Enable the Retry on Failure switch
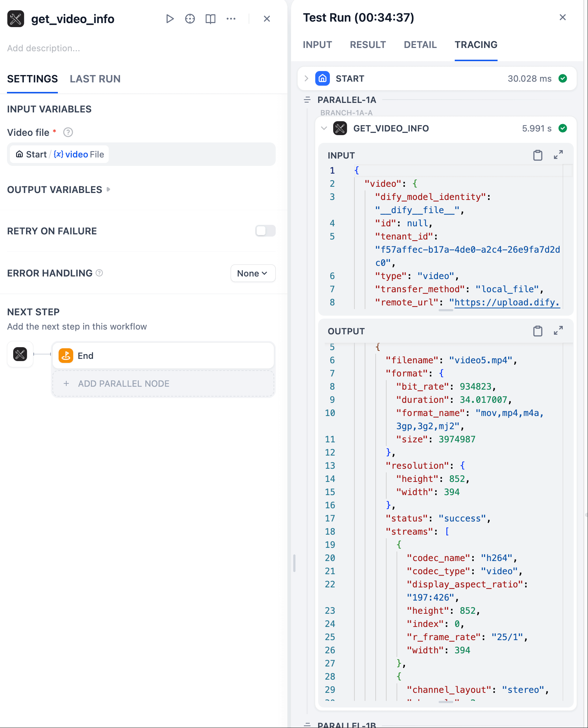The height and width of the screenshot is (728, 588). click(265, 231)
